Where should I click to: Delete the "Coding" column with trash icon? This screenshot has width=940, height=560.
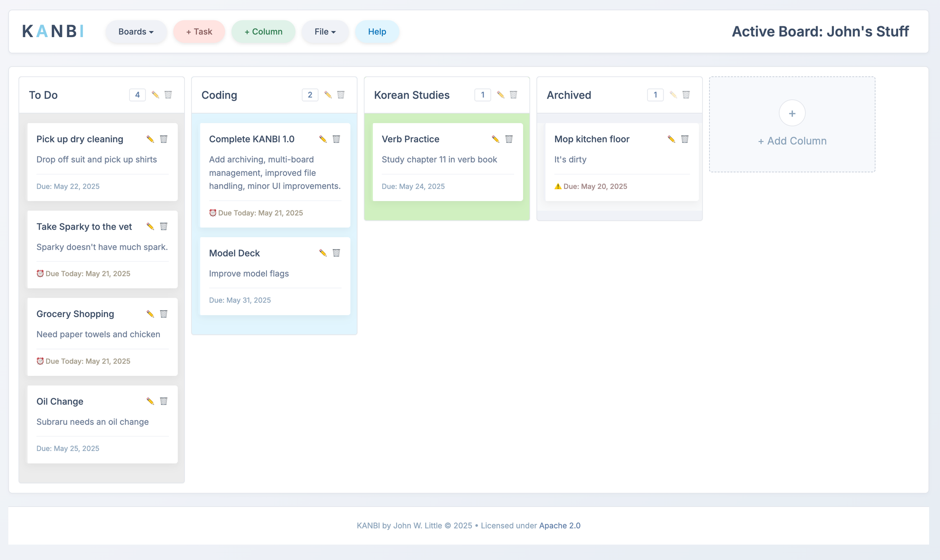[341, 94]
